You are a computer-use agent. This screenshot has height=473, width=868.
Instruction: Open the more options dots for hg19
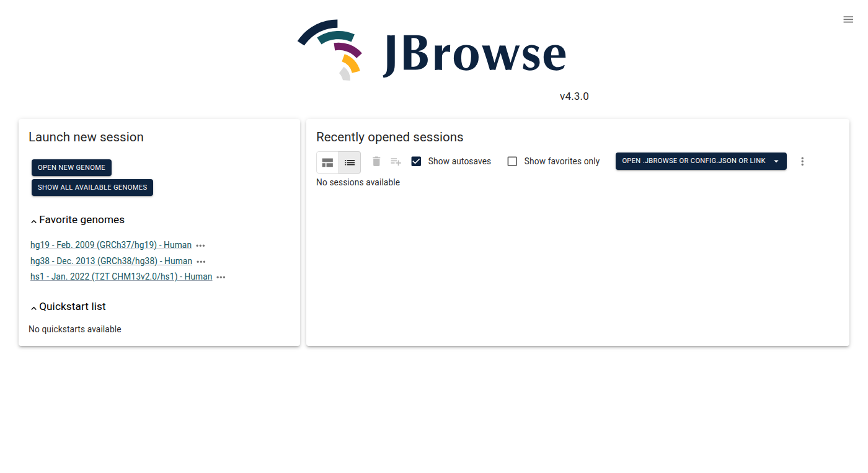click(200, 245)
